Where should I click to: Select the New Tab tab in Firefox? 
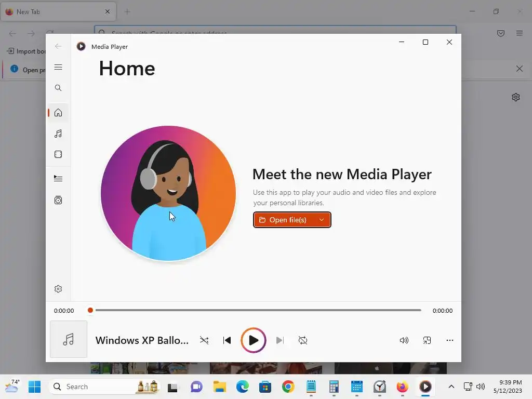pyautogui.click(x=58, y=11)
